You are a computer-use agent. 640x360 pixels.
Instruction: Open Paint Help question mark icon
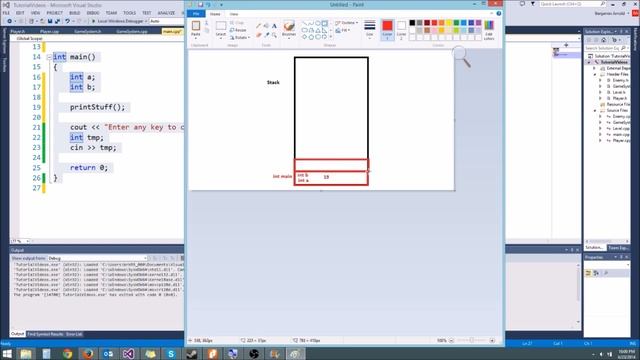coord(499,13)
